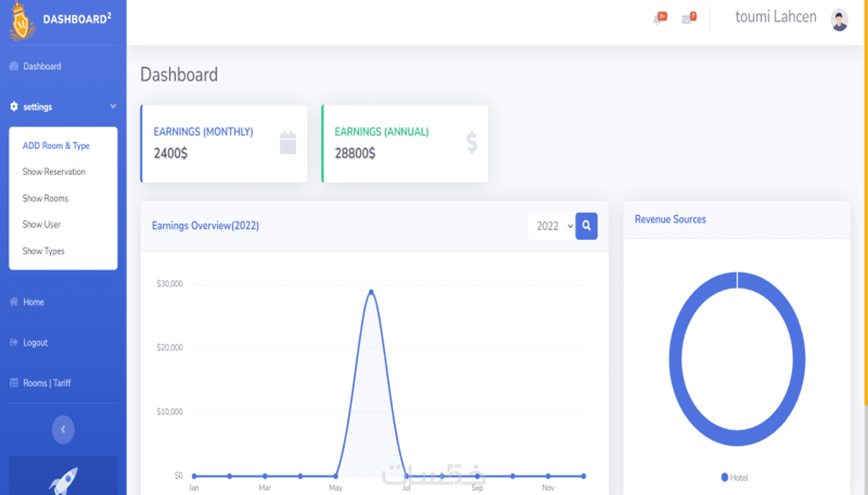
Task: Open messages envelope icon in top bar
Action: 689,18
